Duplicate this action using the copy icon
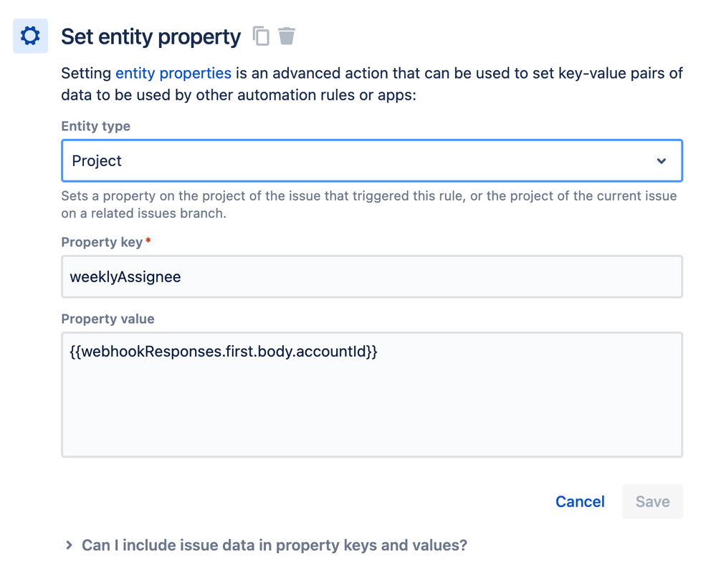The width and height of the screenshot is (716, 588). (261, 36)
